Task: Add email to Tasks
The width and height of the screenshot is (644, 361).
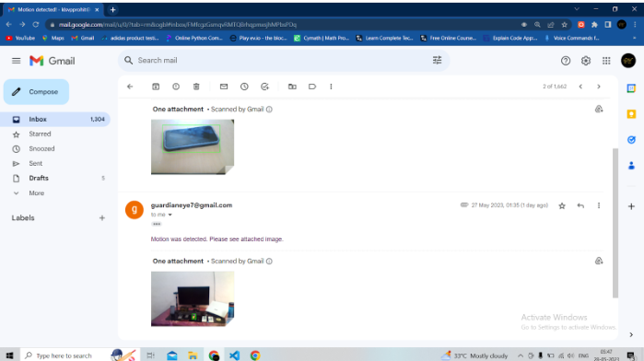Action: pos(265,87)
